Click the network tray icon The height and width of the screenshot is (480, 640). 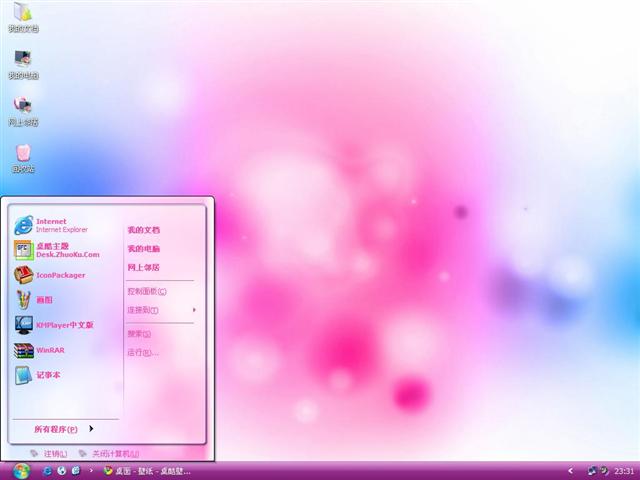coord(592,471)
